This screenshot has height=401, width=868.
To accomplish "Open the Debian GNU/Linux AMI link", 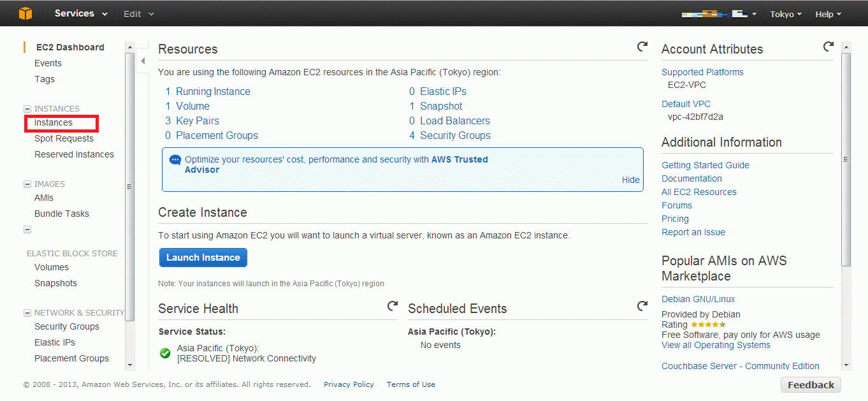I will click(x=698, y=299).
